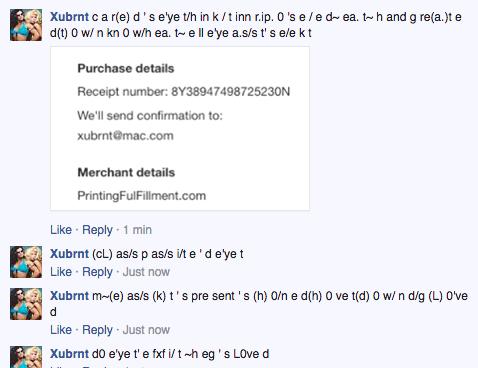Click the xubrnt@mac.com email in the receipt
Image resolution: width=478 pixels, height=368 pixels.
click(125, 136)
